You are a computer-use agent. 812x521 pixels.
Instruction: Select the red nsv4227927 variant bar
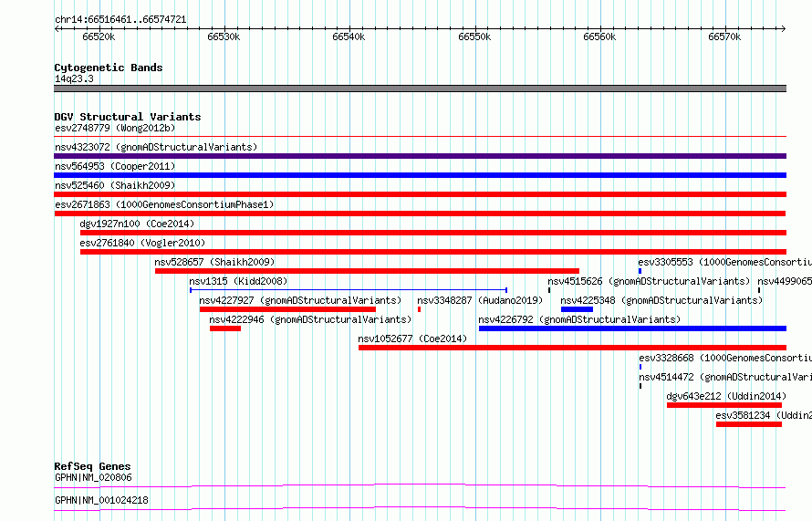(x=287, y=309)
